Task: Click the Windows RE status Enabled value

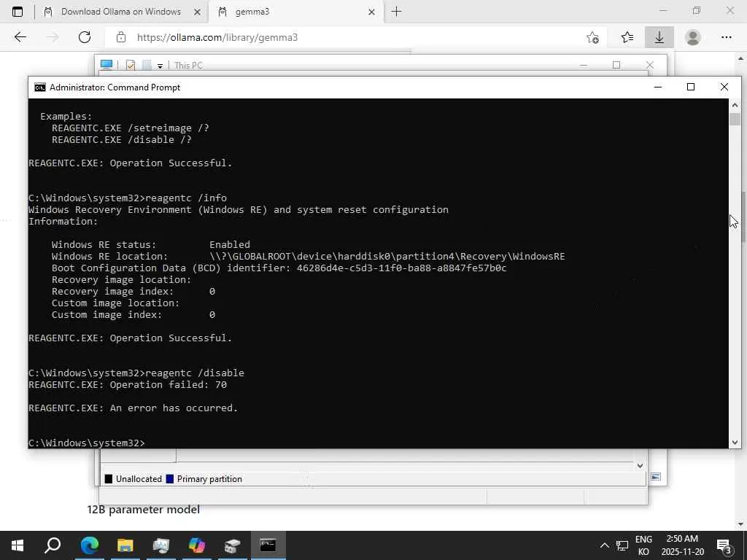Action: point(230,245)
